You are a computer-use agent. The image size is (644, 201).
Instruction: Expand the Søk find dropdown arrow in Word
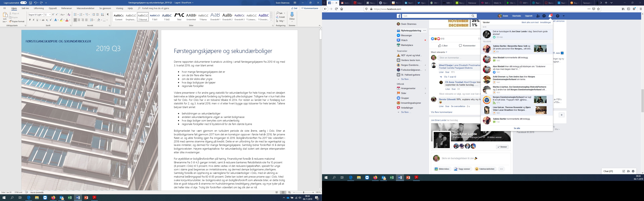click(284, 13)
